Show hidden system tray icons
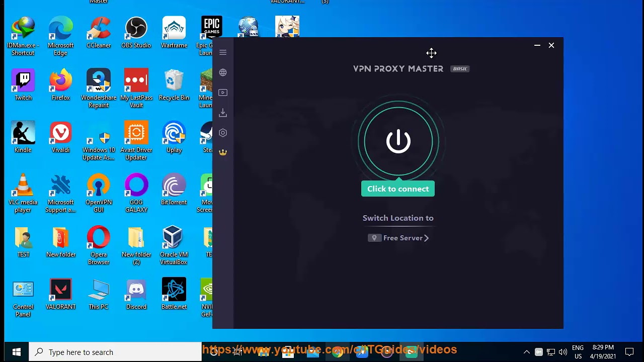Viewport: 644px width, 362px height. (527, 352)
